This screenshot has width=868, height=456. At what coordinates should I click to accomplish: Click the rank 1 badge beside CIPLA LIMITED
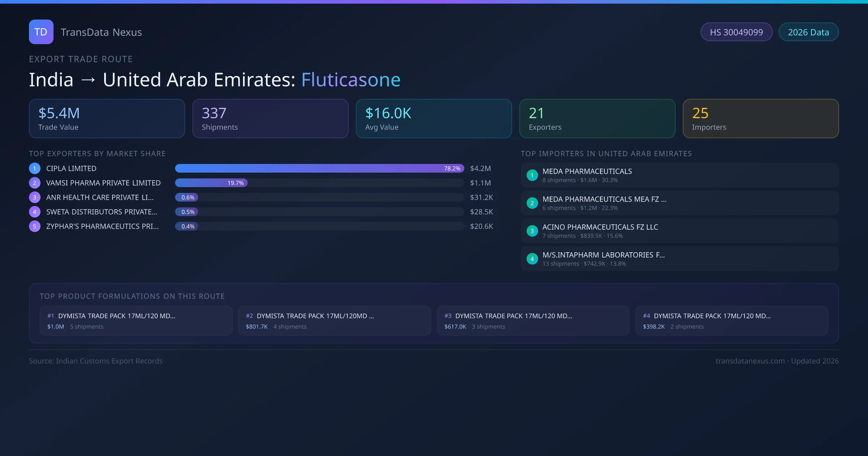tap(35, 168)
